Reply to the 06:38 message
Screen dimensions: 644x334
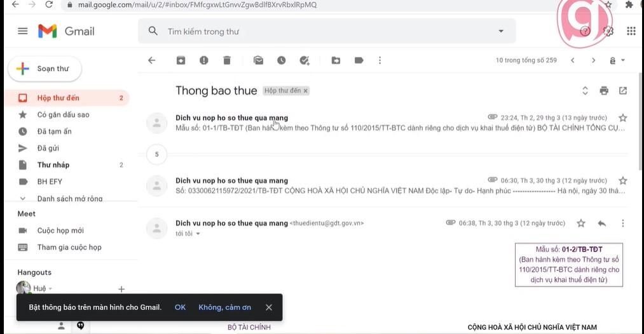(601, 224)
